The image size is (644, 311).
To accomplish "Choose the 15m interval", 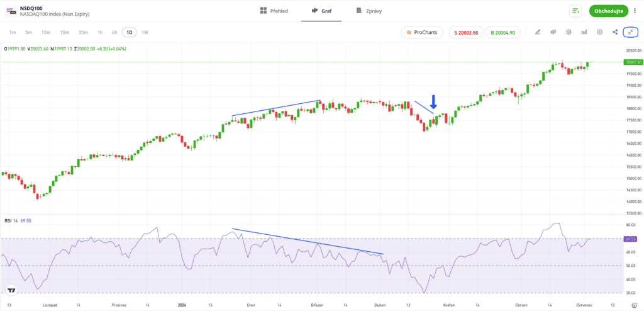I will click(65, 32).
